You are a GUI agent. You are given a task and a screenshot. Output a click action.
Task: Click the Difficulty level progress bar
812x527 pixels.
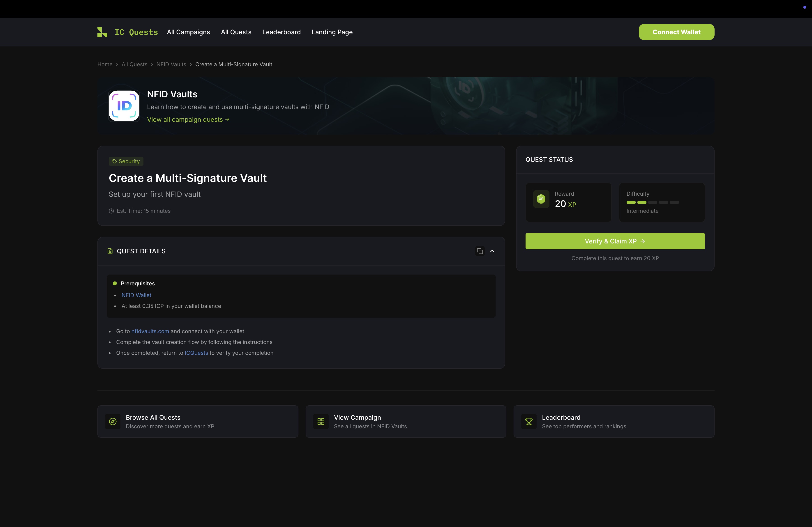pyautogui.click(x=653, y=202)
